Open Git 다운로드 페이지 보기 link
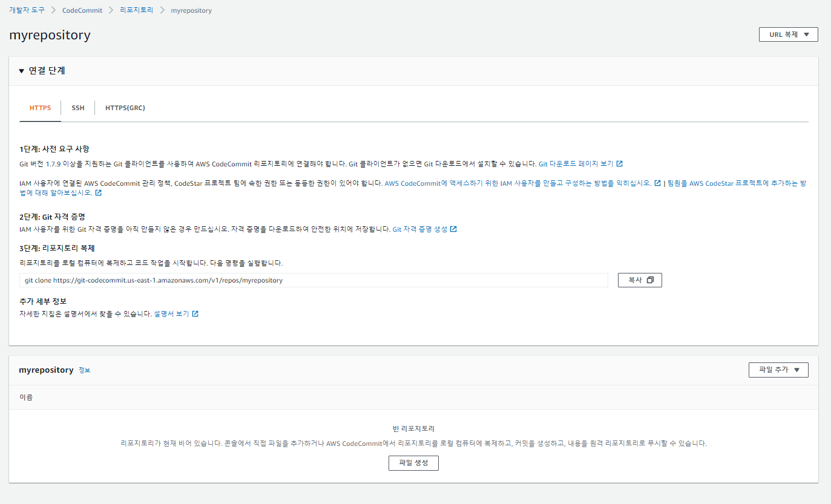 tap(576, 164)
